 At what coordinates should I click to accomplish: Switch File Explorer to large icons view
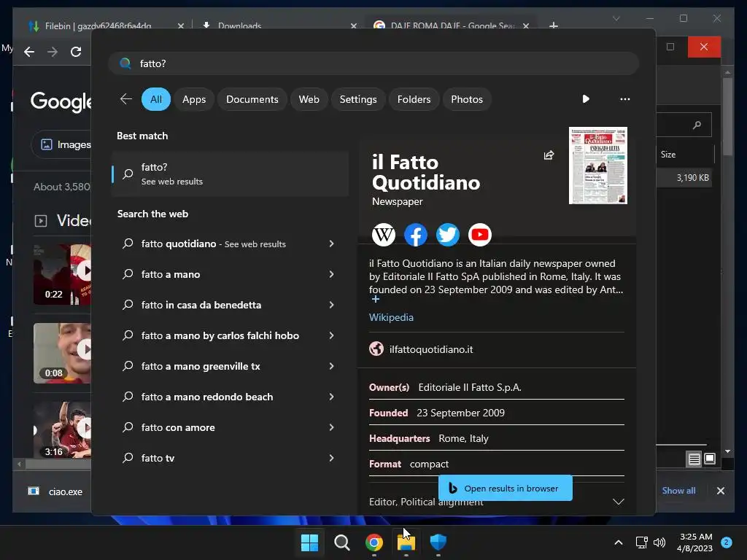pos(709,459)
